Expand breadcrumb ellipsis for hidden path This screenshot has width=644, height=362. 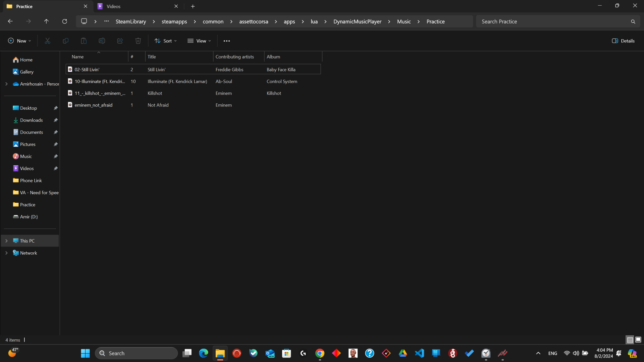(x=107, y=21)
